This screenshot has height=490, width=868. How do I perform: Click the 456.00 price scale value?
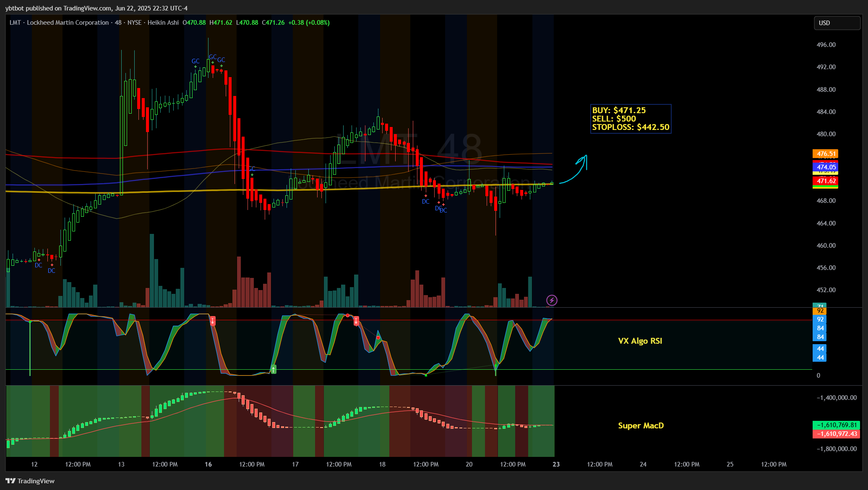(x=826, y=268)
